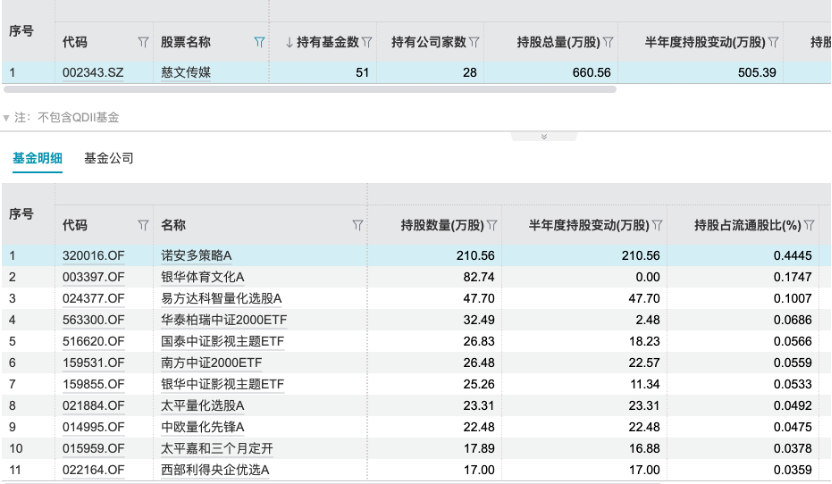Sort top table by 股票名称 header

[x=186, y=42]
